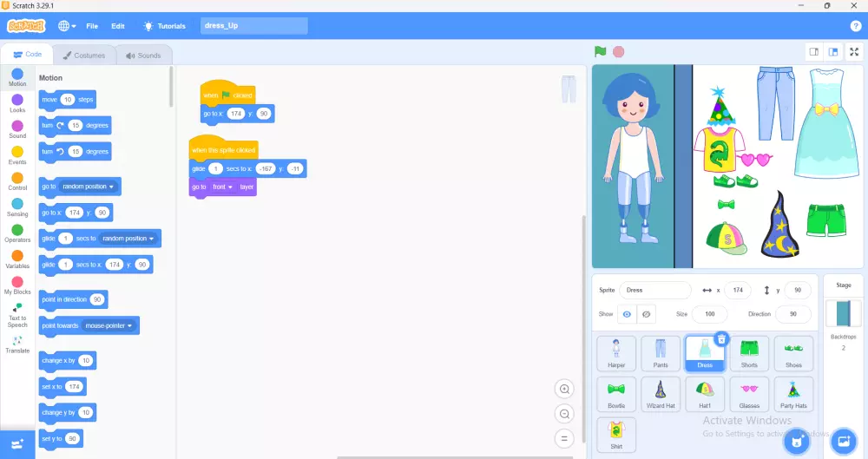Viewport: 868px width, 459px height.
Task: Click the sprite Size field
Action: coord(710,314)
